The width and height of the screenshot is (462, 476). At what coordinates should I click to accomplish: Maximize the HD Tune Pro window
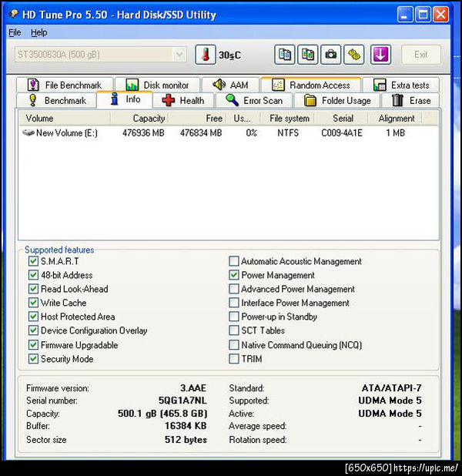pyautogui.click(x=423, y=15)
